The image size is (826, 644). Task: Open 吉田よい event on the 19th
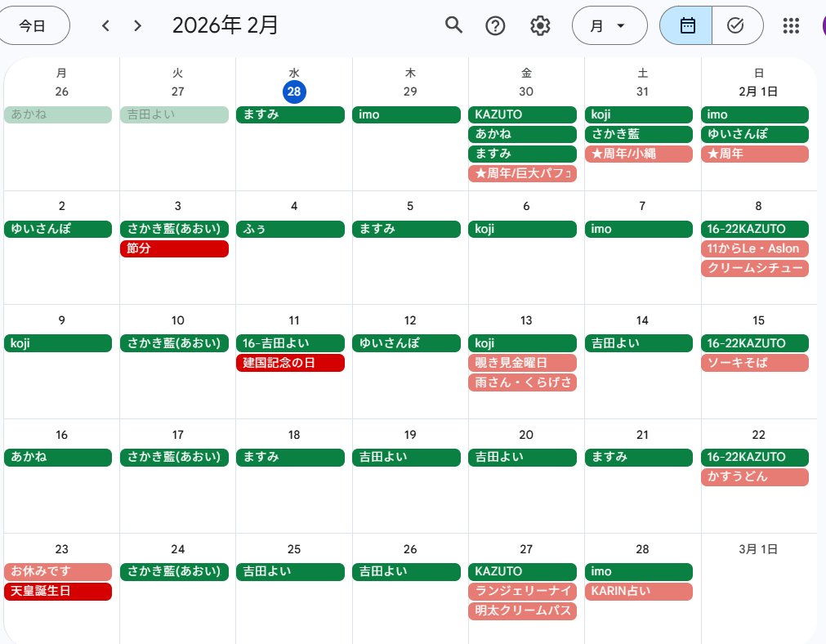tap(406, 457)
